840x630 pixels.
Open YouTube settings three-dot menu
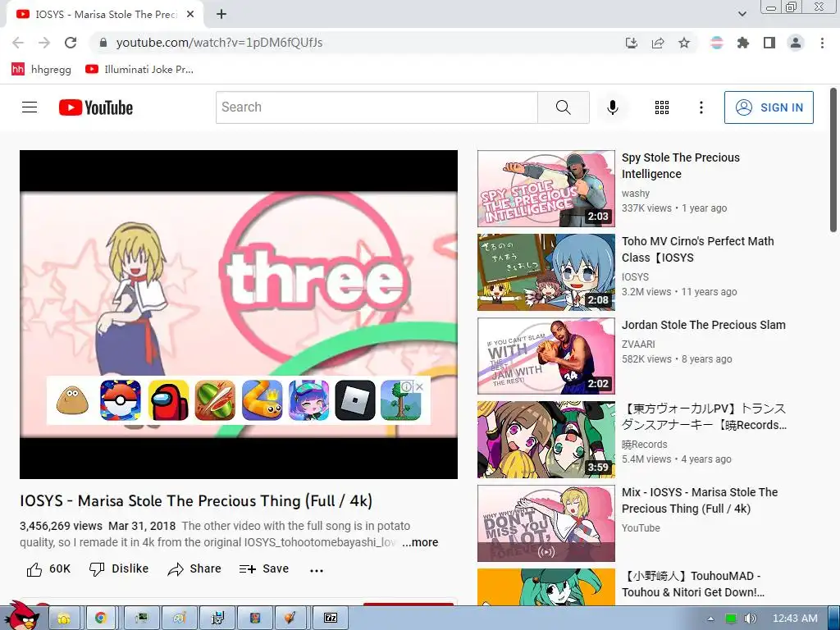pos(701,107)
